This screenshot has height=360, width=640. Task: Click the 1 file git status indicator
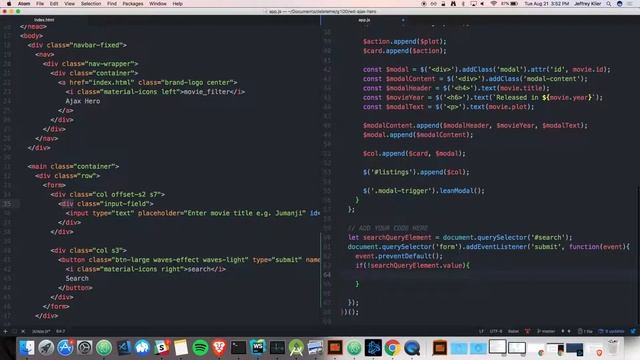tap(585, 331)
